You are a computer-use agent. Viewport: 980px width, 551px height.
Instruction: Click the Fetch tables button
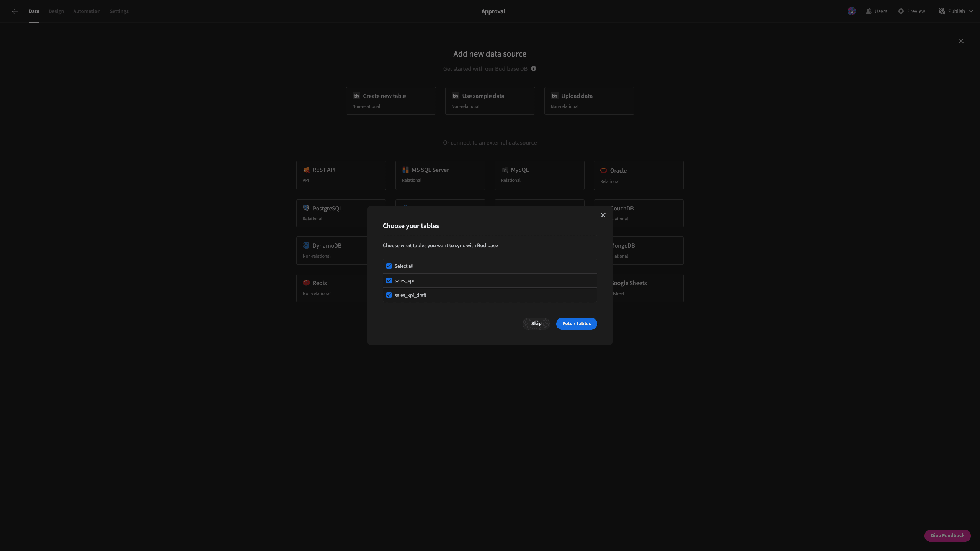[577, 324]
